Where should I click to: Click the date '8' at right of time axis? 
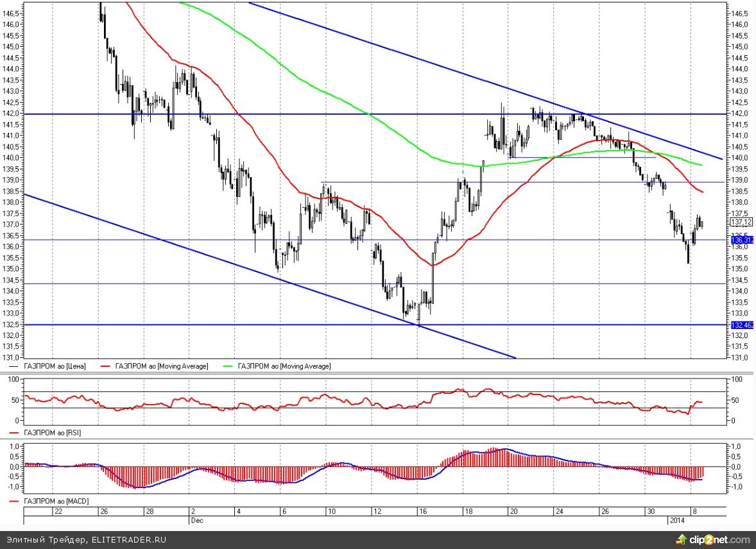click(692, 512)
